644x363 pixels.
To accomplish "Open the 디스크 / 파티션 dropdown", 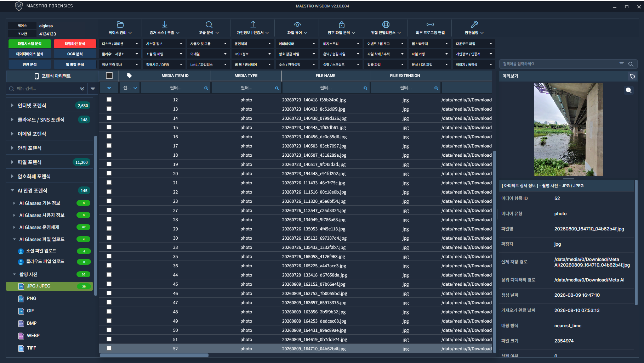I will 120,44.
